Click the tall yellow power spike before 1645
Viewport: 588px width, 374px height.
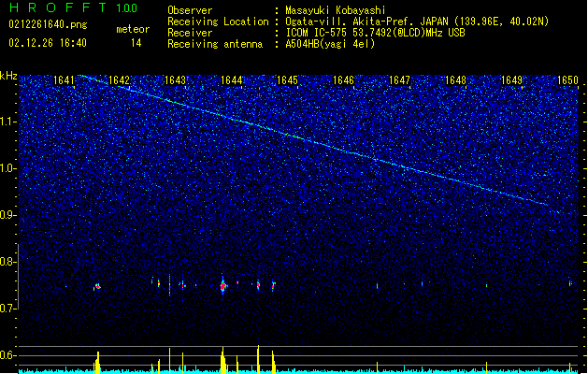point(258,359)
